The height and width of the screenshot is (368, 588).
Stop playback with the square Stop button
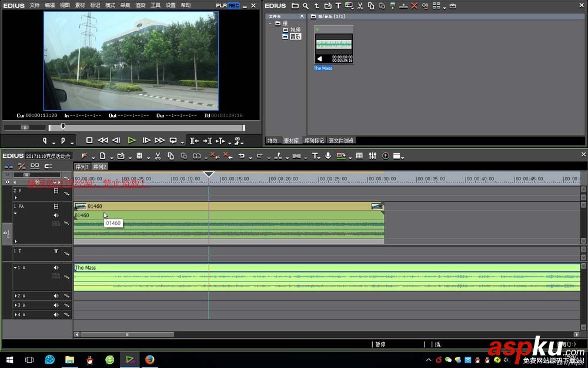89,141
